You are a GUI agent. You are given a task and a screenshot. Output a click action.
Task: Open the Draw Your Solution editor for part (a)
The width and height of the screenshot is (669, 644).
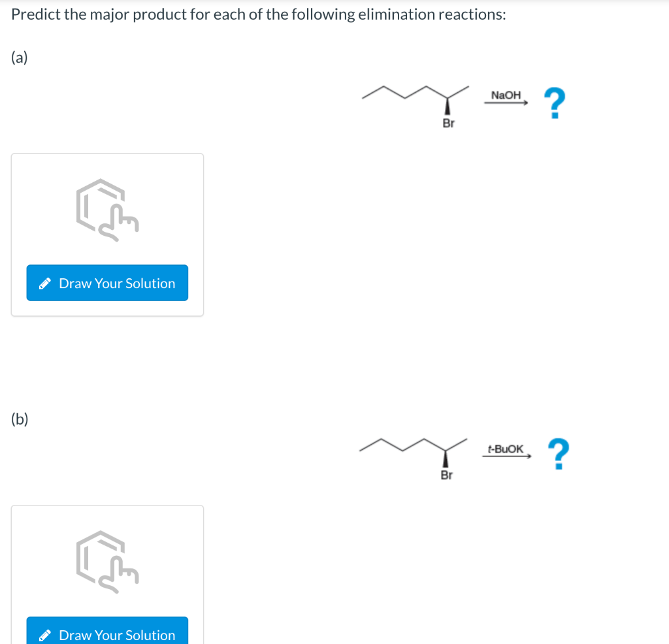point(107,283)
